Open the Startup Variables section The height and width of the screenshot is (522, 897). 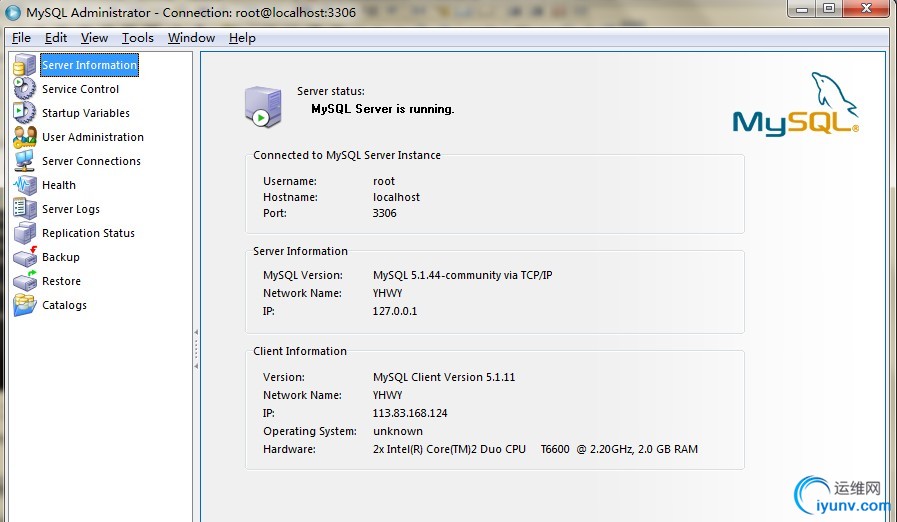tap(86, 113)
